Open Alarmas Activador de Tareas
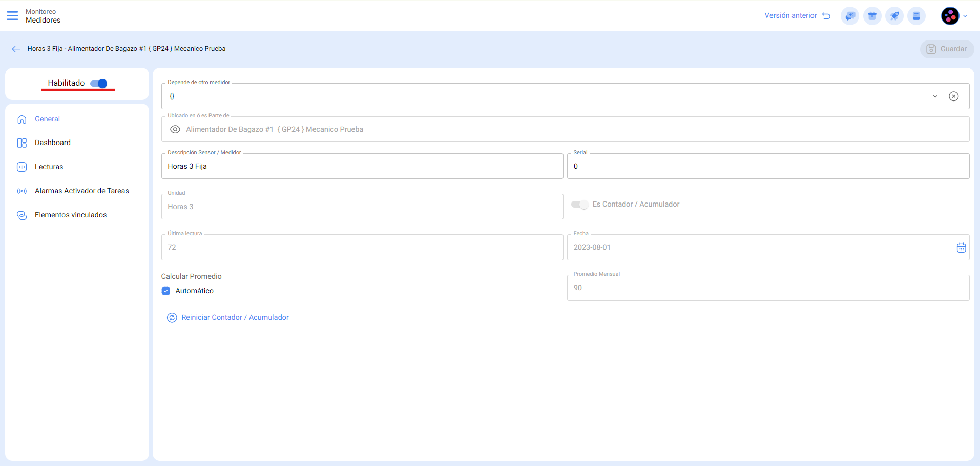 click(81, 191)
